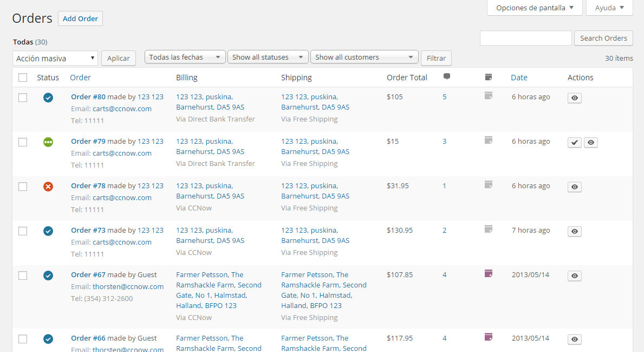Tick the checkbox for Order #73
The width and height of the screenshot is (644, 352).
point(23,231)
